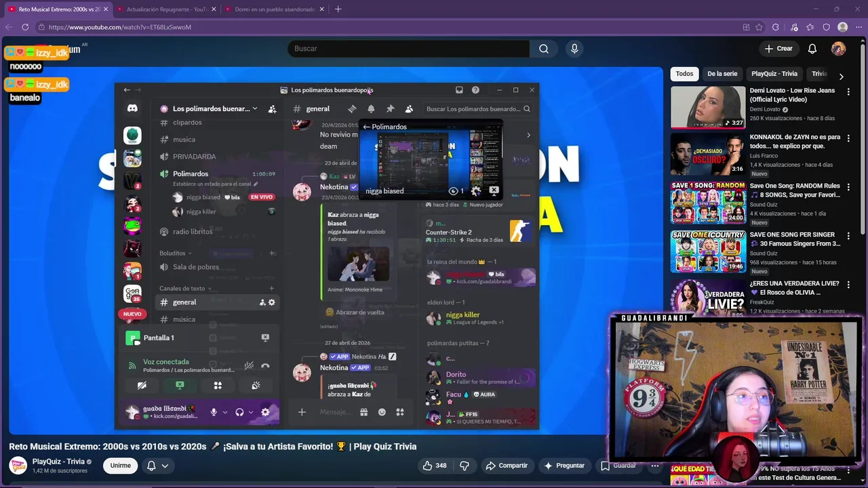Expand Los polimardos server name dropdown
This screenshot has width=868, height=488.
click(254, 108)
